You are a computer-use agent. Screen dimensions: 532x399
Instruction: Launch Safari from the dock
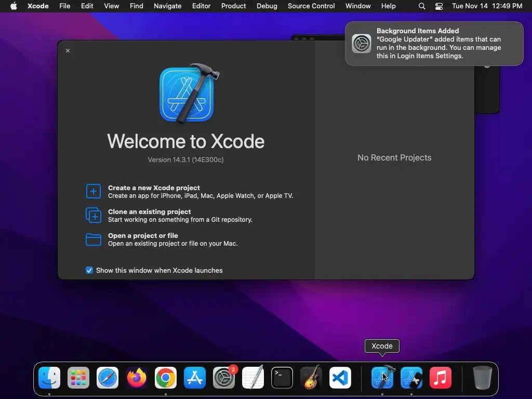pos(108,378)
